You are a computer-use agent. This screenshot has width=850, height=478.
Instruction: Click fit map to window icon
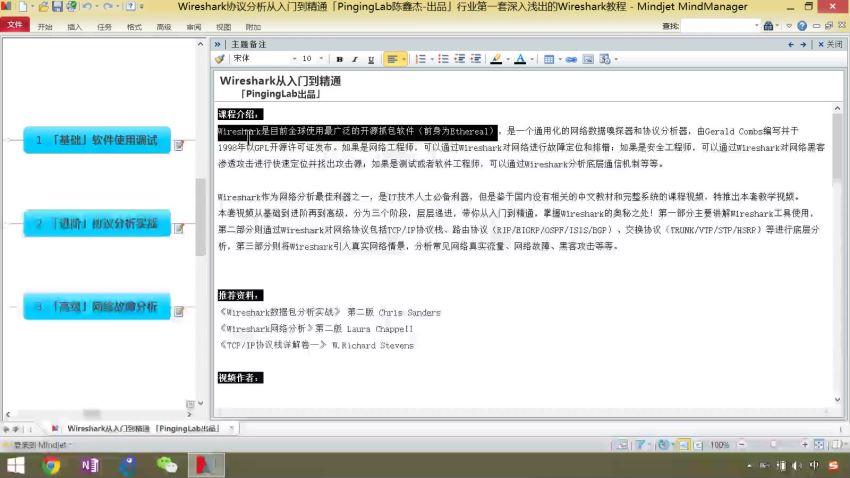(819, 444)
